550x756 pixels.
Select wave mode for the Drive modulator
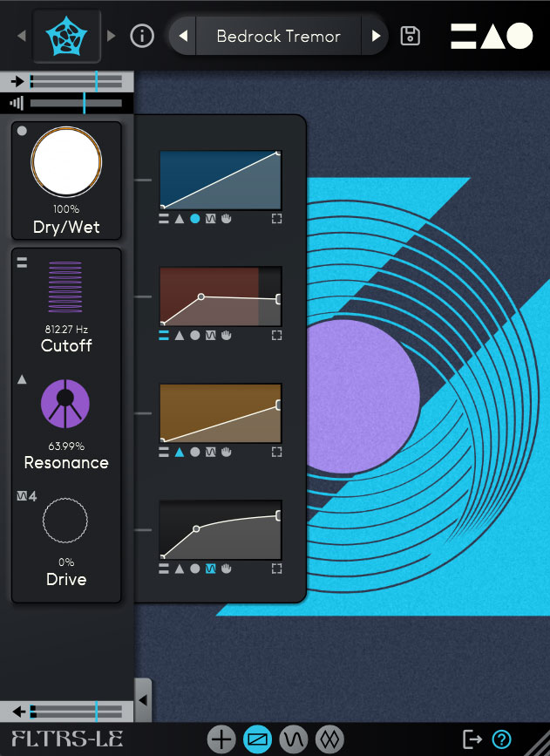pos(210,569)
